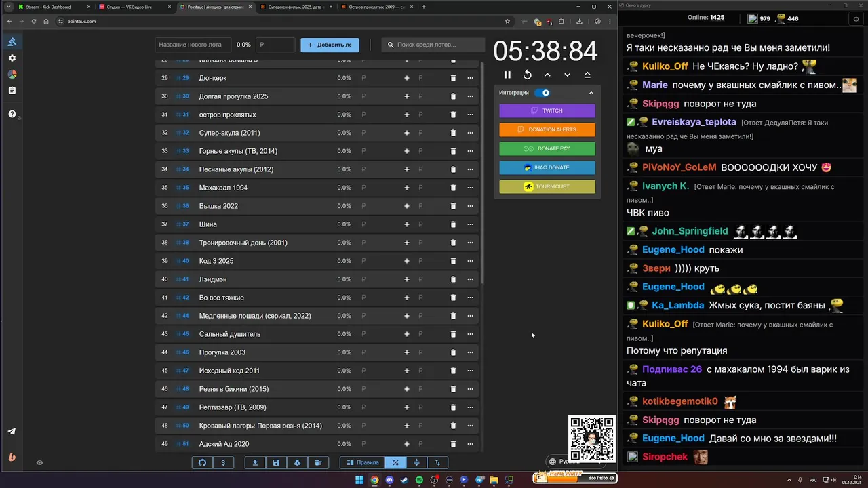
Task: Open more options for Супер-акула (2011)
Action: coord(470,133)
